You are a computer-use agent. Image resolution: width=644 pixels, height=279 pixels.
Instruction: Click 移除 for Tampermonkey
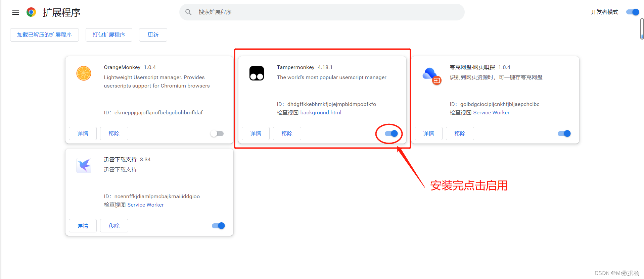click(287, 133)
